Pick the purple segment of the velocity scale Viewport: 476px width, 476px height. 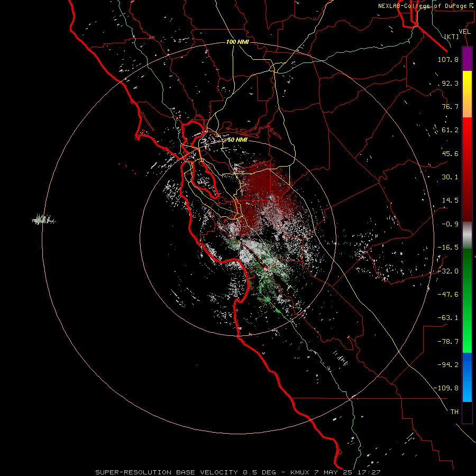click(467, 59)
